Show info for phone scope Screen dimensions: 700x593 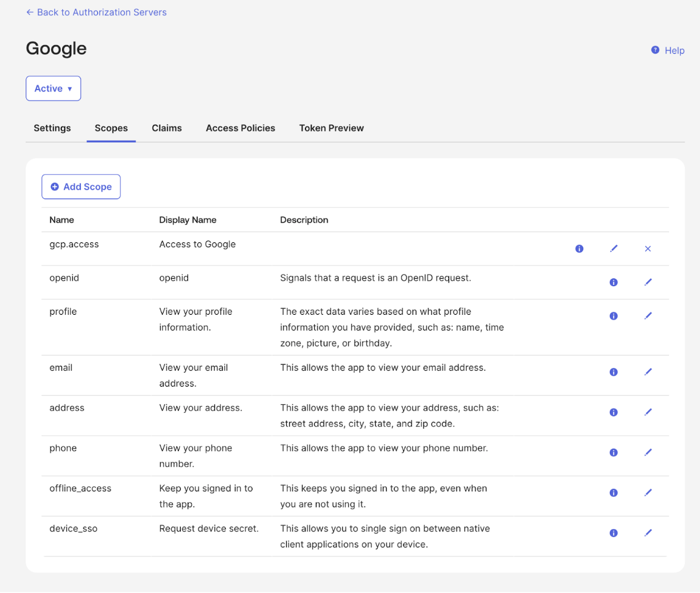click(614, 452)
